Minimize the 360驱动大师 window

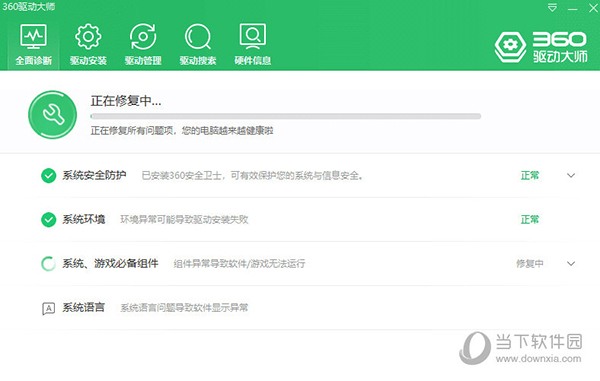(572, 8)
